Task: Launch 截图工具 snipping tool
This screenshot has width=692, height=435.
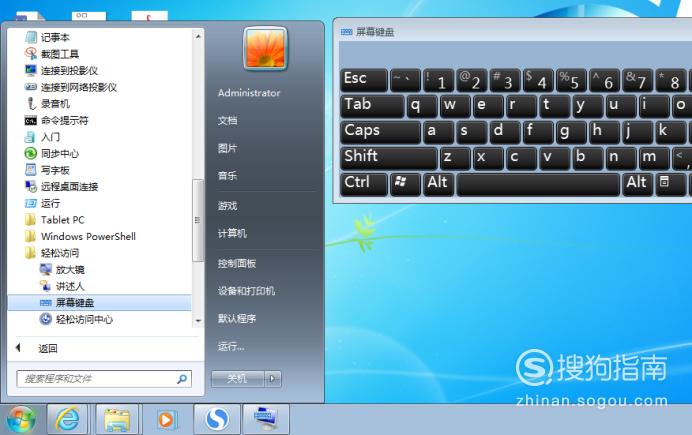Action: coord(52,54)
